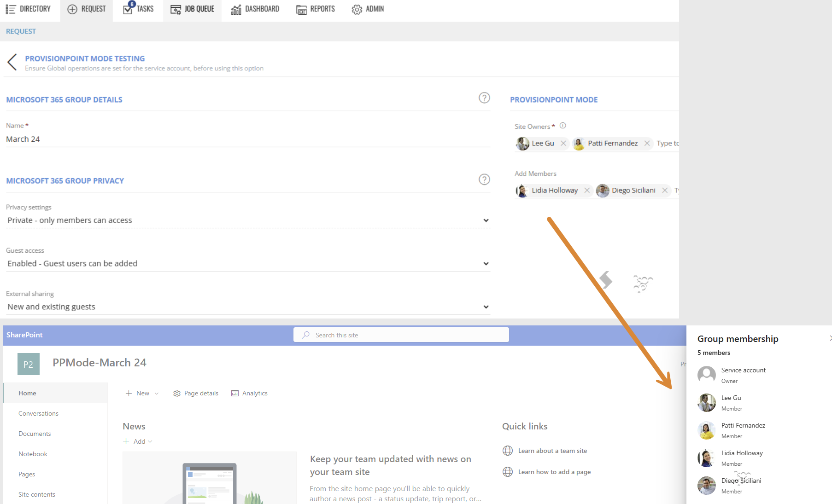832x504 pixels.
Task: Open Learn about a team site link
Action: click(x=552, y=451)
